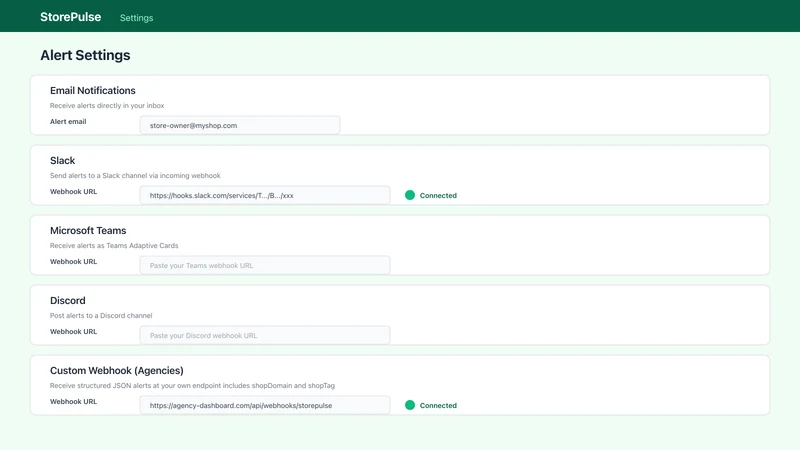
Task: Click the Alert email input field
Action: coord(240,125)
